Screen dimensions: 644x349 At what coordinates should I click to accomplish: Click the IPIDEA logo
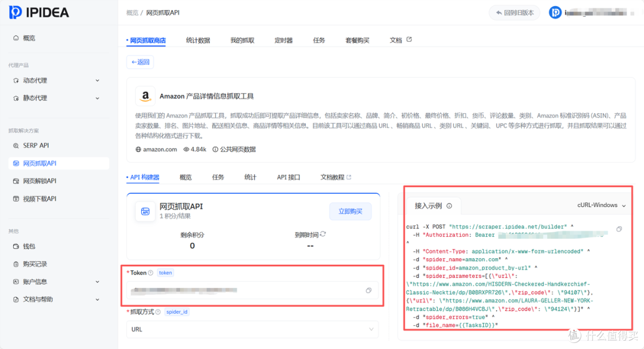[39, 13]
